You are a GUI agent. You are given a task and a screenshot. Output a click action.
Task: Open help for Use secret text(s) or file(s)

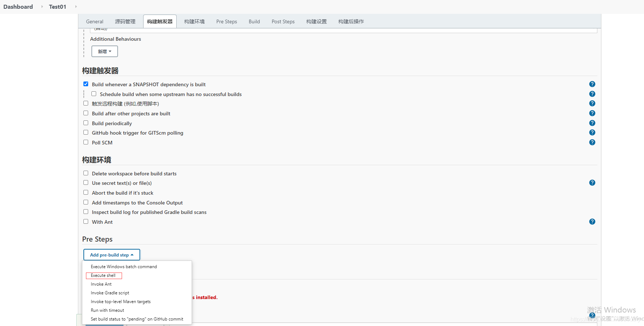tap(592, 183)
